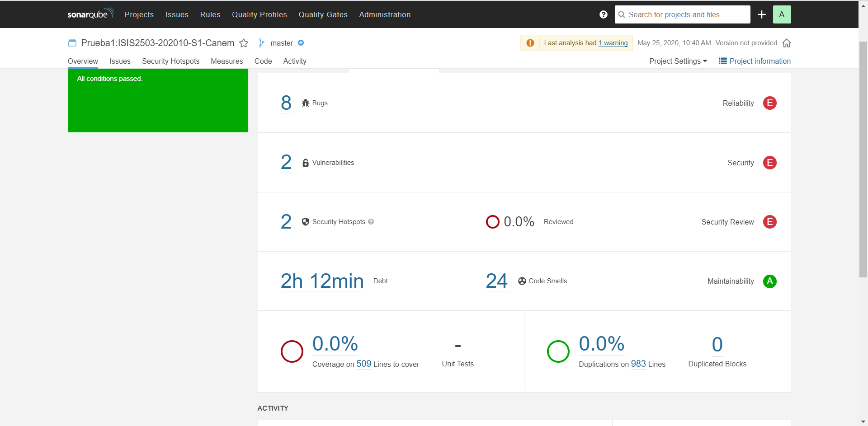Open the Project information link

pos(760,61)
